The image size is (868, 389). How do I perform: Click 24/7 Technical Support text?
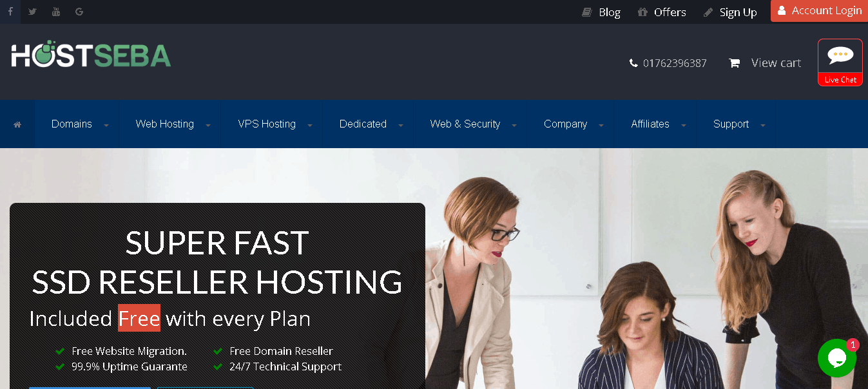[285, 366]
